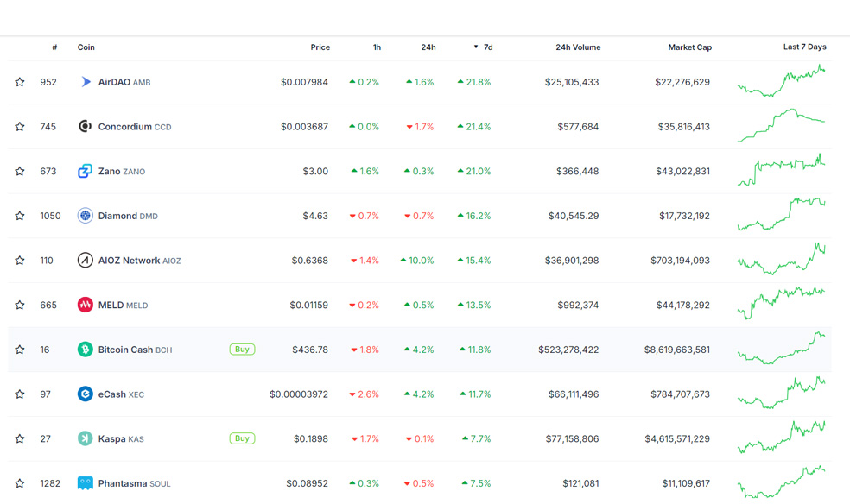
Task: Open the Zano coin page link
Action: coord(122,171)
